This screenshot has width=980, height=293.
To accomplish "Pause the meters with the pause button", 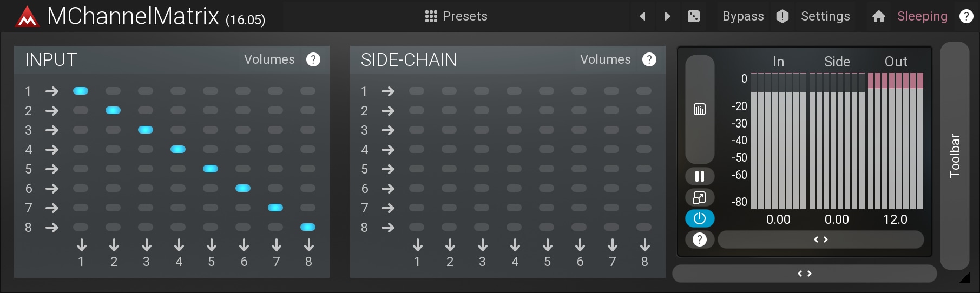I will [700, 176].
